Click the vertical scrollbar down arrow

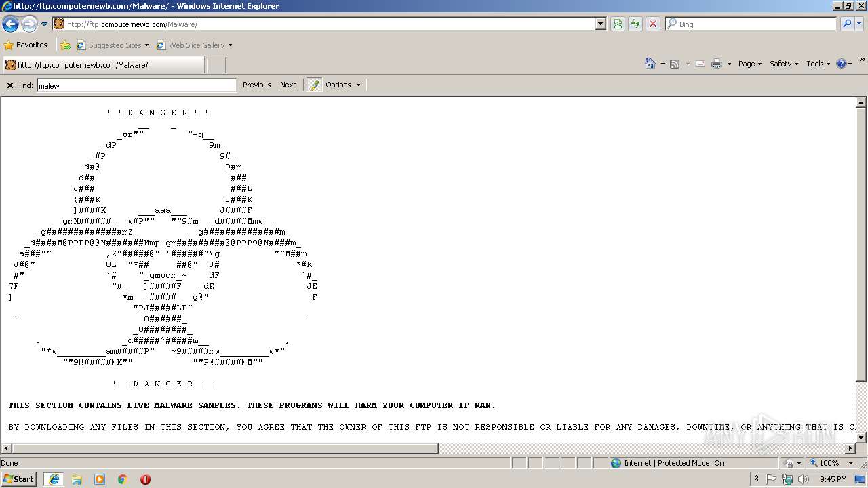[861, 438]
